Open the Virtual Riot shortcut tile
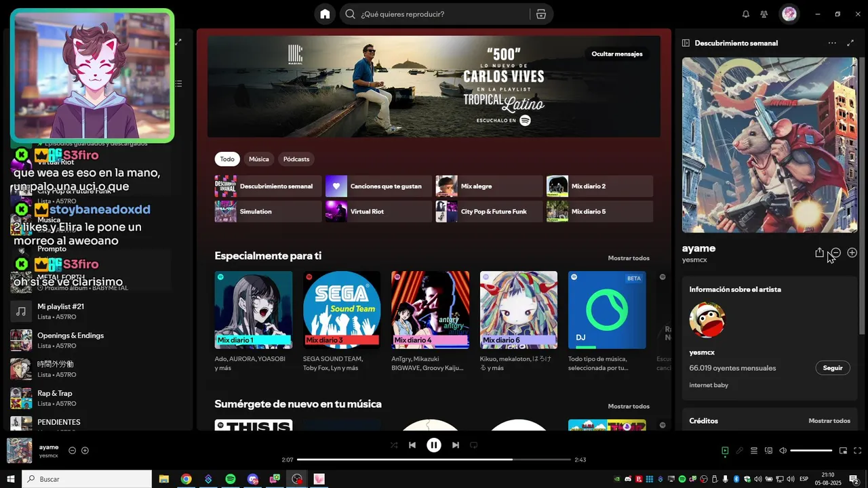The image size is (868, 488). tap(378, 211)
